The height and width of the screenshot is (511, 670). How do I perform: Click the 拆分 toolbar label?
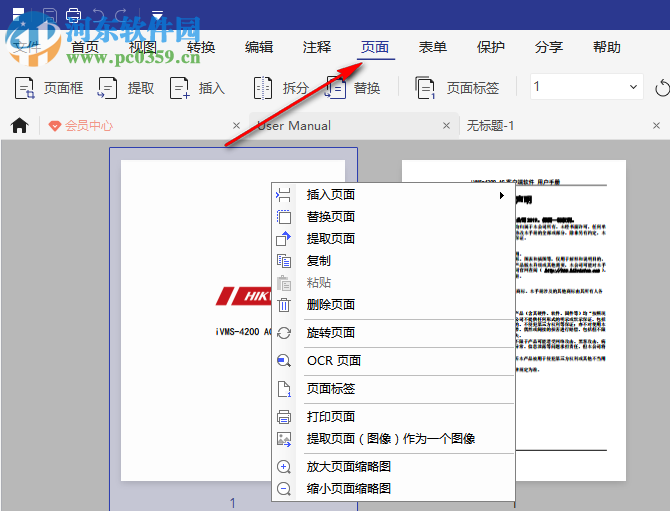(x=296, y=88)
